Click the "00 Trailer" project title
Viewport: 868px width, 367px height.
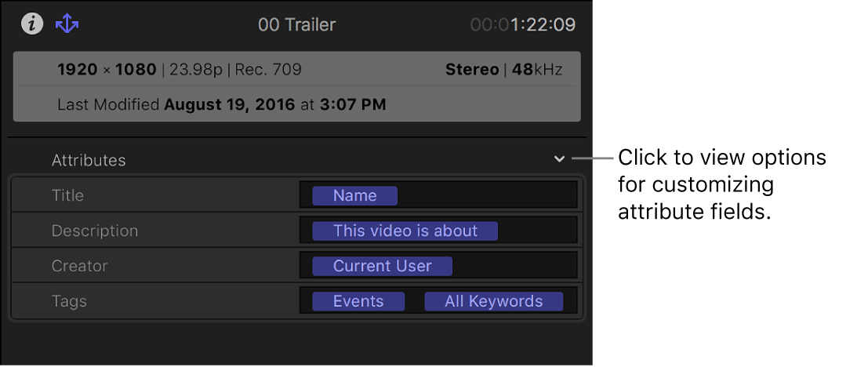pyautogui.click(x=296, y=24)
